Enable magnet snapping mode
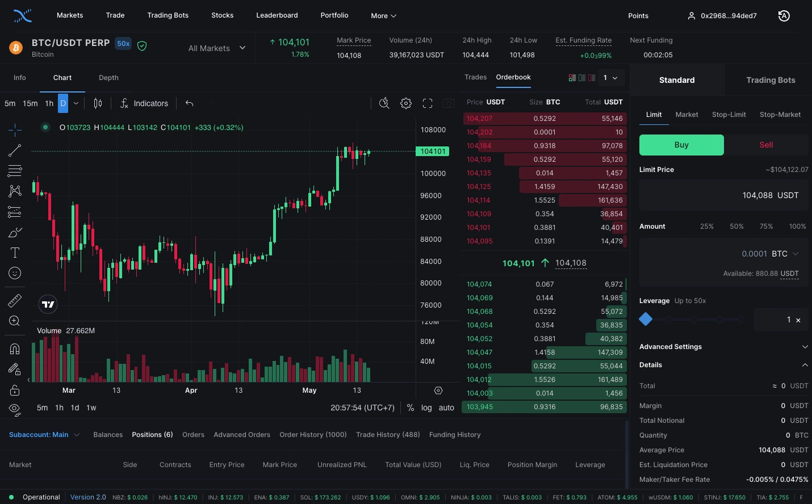This screenshot has height=504, width=812. 14,348
